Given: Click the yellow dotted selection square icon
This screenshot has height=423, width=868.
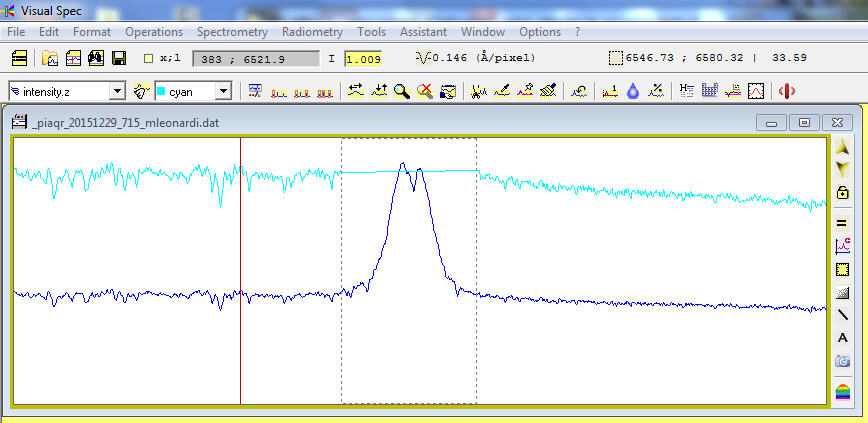Looking at the screenshot, I should click(842, 270).
